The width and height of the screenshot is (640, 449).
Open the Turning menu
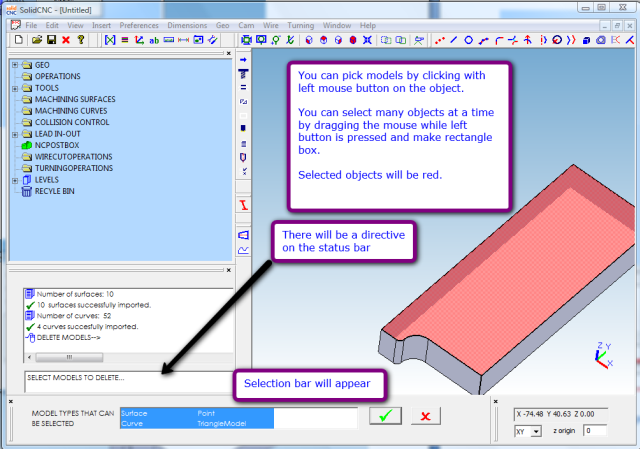[303, 24]
